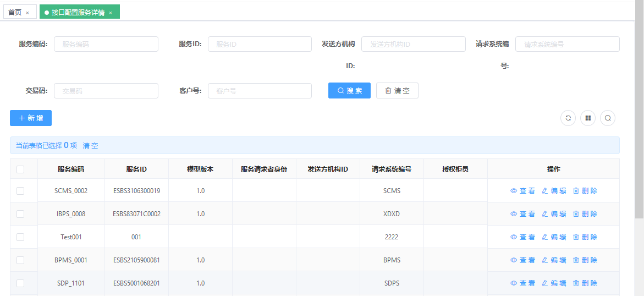Focus the 发送方机构ID input field
The width and height of the screenshot is (644, 296).
pyautogui.click(x=414, y=44)
